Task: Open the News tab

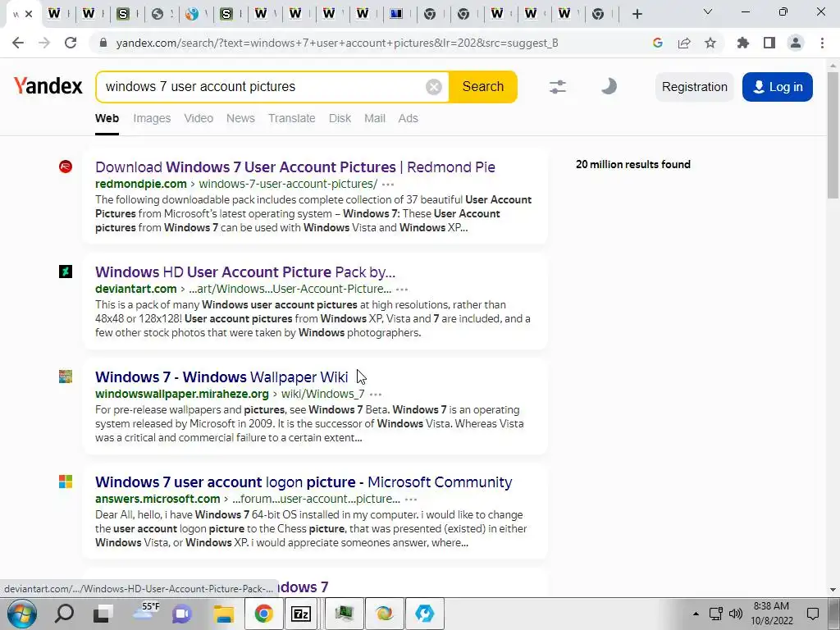Action: click(x=240, y=118)
